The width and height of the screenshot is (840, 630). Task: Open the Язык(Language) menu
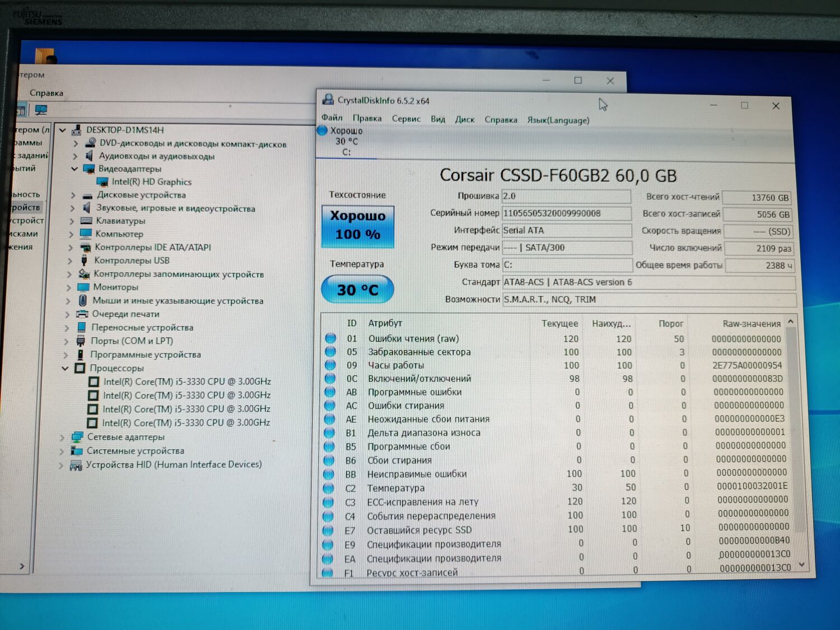(558, 120)
